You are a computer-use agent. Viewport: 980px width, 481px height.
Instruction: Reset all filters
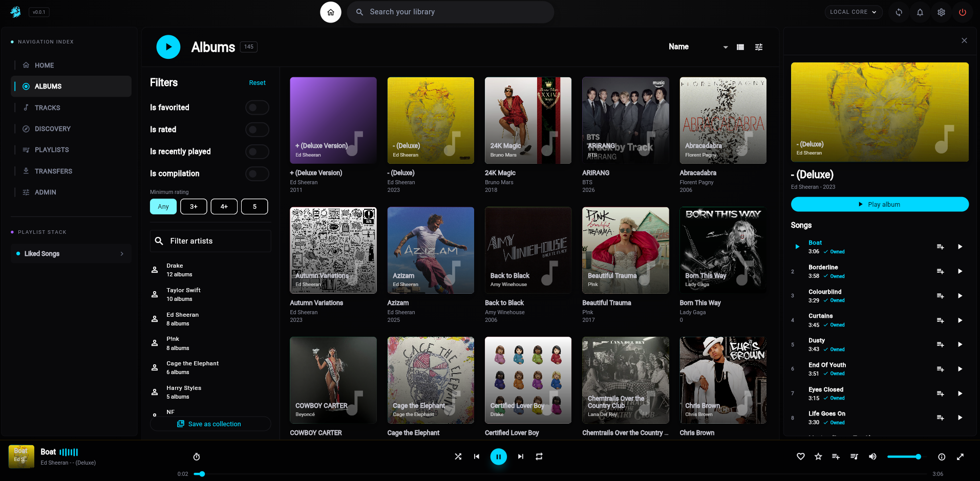[x=257, y=83]
